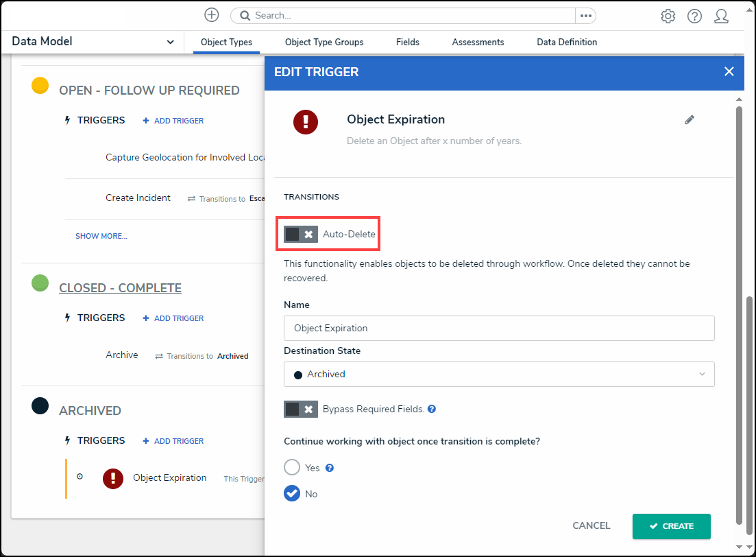
Task: Open the search options ellipsis
Action: tap(585, 16)
